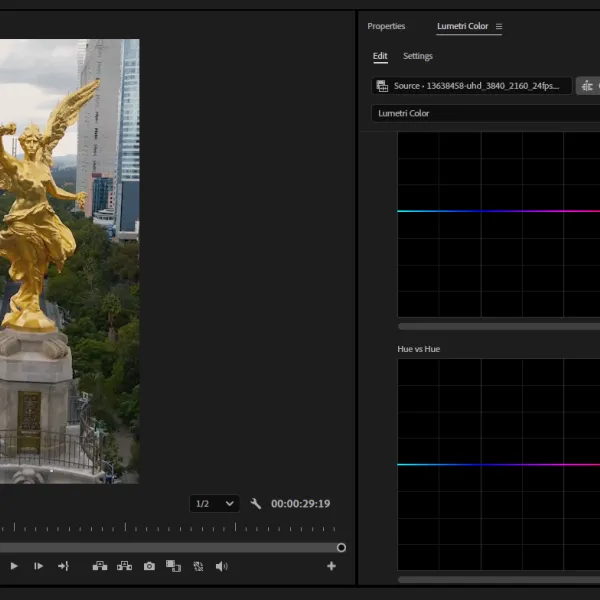Open monitor settings with the wrench icon
Image resolution: width=600 pixels, height=600 pixels.
pos(256,504)
